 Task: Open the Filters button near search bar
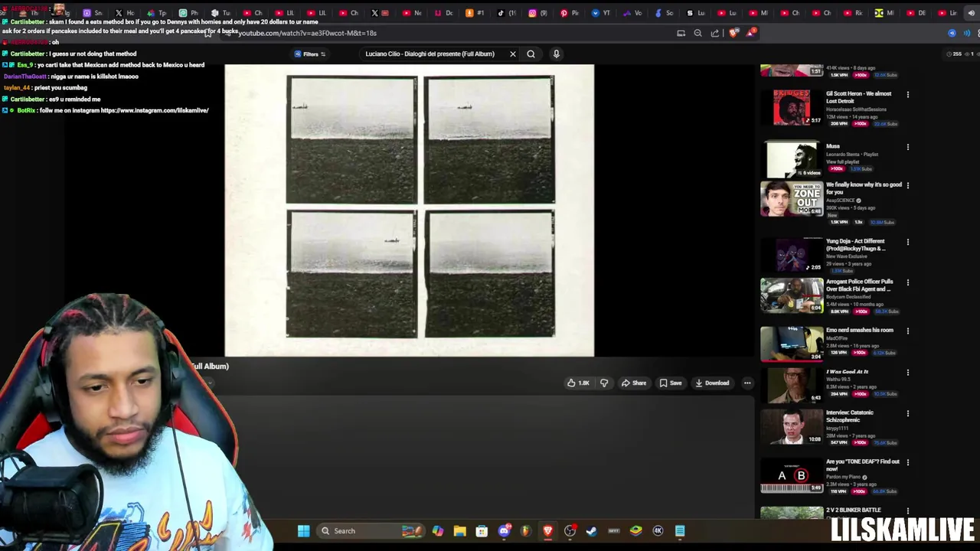[x=310, y=54]
